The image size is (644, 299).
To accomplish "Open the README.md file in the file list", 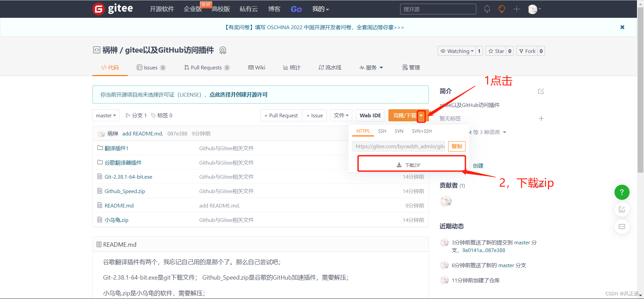I will coord(119,205).
